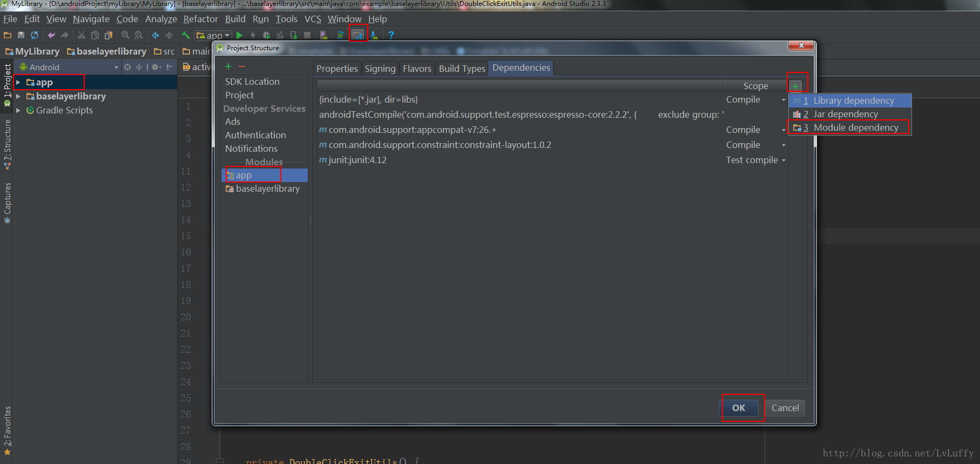
Task: Switch to the Flavors tab
Action: [417, 69]
